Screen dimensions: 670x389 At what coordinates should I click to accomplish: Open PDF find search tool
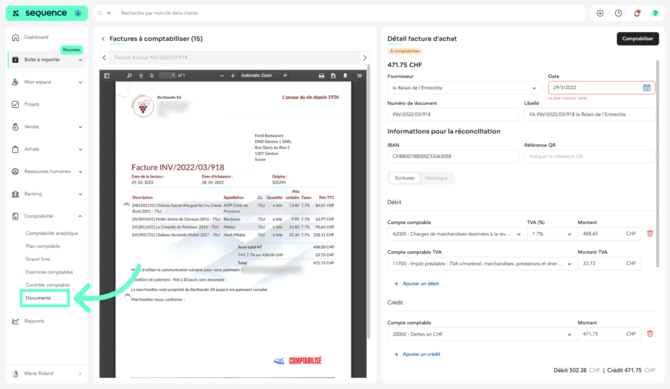(129, 76)
